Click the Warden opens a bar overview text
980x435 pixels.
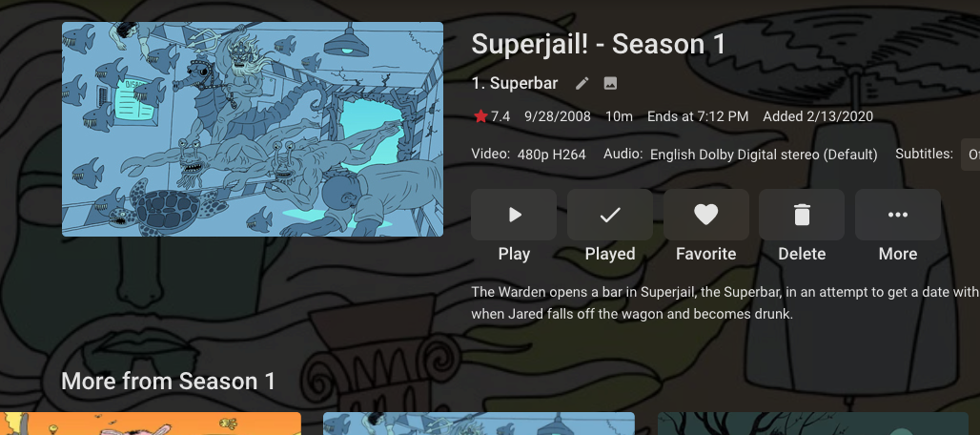click(x=725, y=302)
